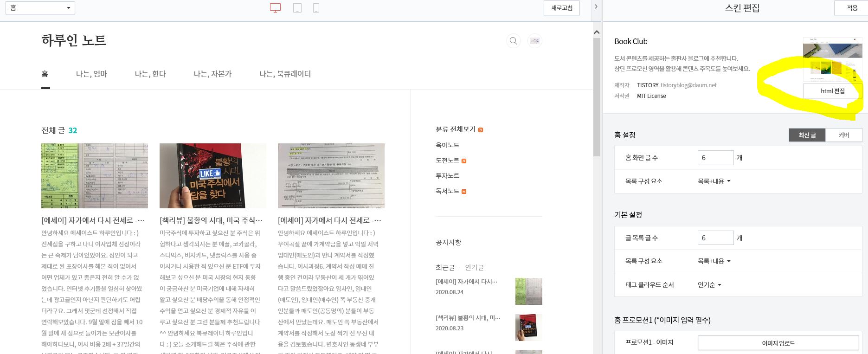Open third post contract document thumbnail
The width and height of the screenshot is (868, 354).
tap(331, 176)
